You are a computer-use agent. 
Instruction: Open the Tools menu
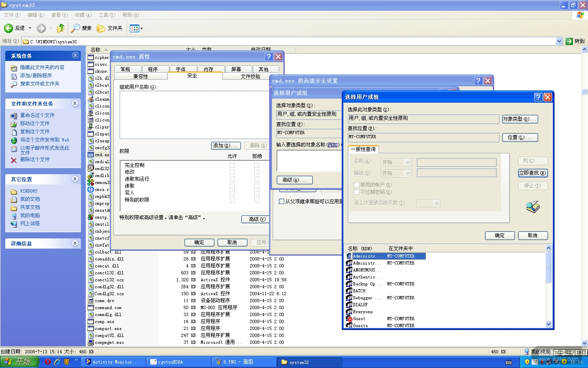(x=107, y=15)
